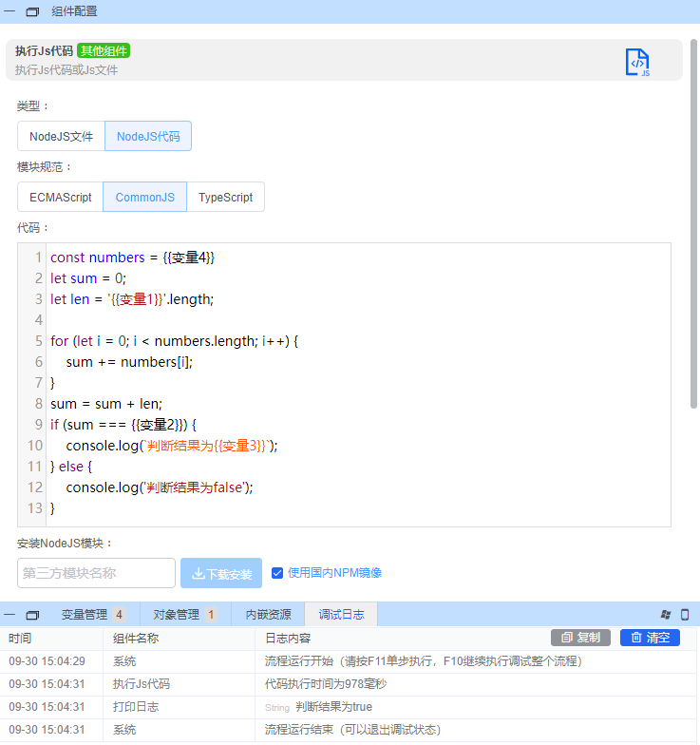Switch to the 对象管理 tab
The image size is (700, 745).
(x=184, y=615)
